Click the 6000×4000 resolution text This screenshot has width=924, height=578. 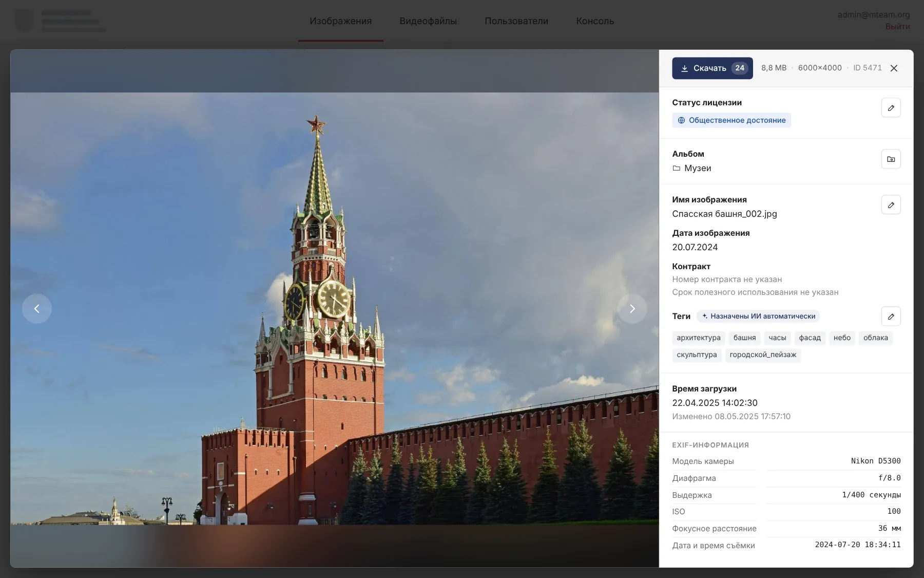820,68
